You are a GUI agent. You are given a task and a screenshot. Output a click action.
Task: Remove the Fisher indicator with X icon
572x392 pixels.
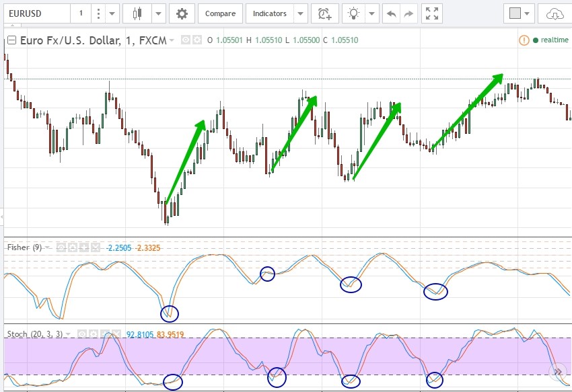tap(95, 248)
